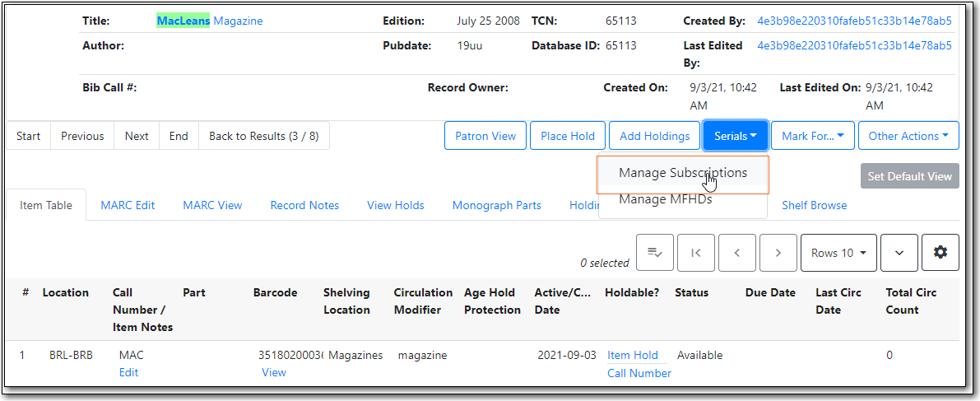The image size is (980, 401).
Task: Click the Patron View button
Action: (x=485, y=136)
